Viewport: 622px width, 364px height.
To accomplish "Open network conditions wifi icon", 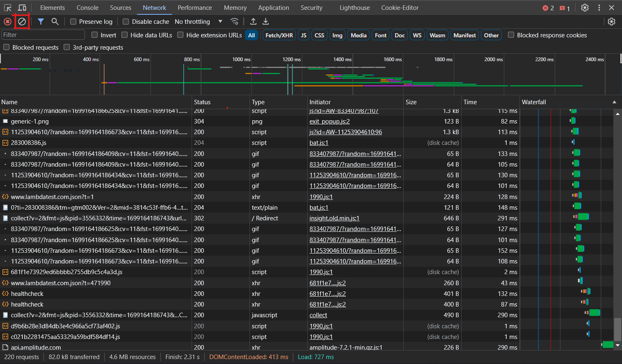I will [x=234, y=21].
